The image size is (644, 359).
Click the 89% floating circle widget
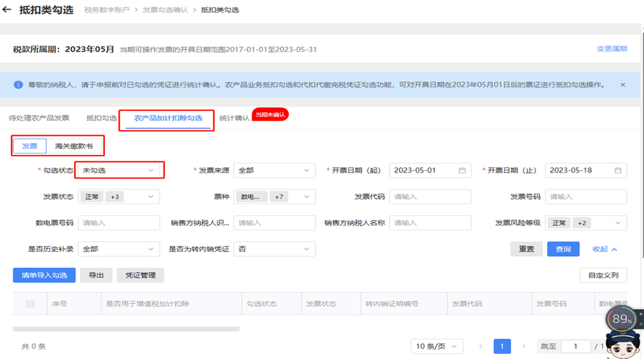point(621,319)
